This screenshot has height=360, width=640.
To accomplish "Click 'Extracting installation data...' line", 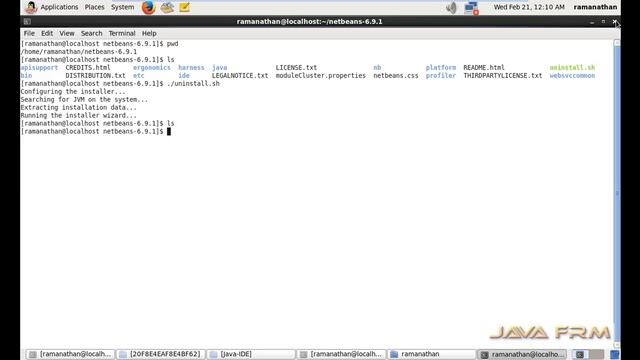I will pos(78,107).
